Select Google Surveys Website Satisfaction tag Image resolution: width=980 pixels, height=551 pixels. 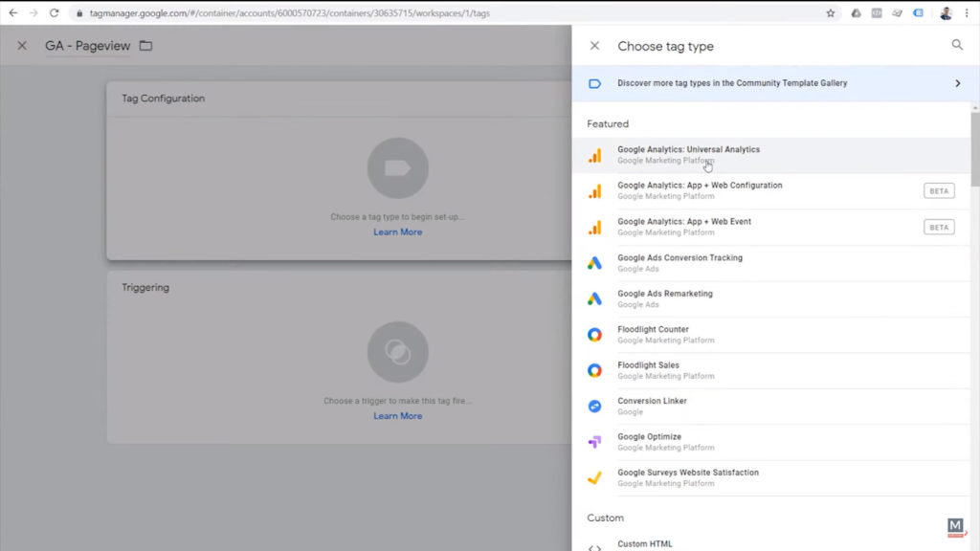[689, 476]
